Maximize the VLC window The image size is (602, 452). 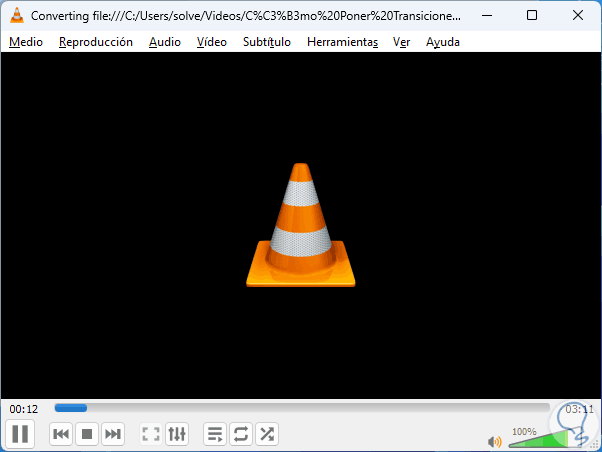[532, 15]
